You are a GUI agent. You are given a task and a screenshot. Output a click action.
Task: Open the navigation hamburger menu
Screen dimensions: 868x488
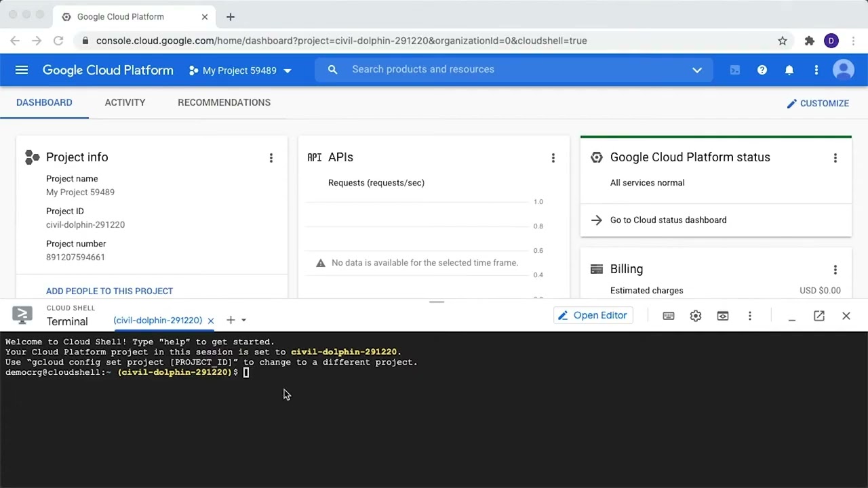tap(22, 70)
